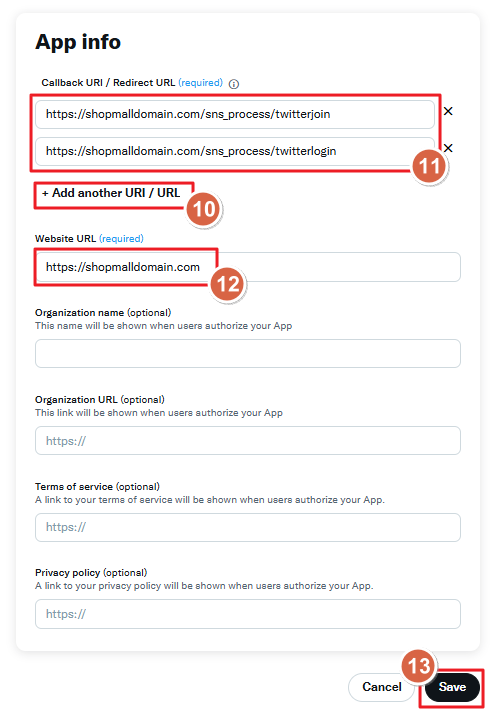Save the App info settings
Screen dimensions: 498x714
tap(452, 687)
